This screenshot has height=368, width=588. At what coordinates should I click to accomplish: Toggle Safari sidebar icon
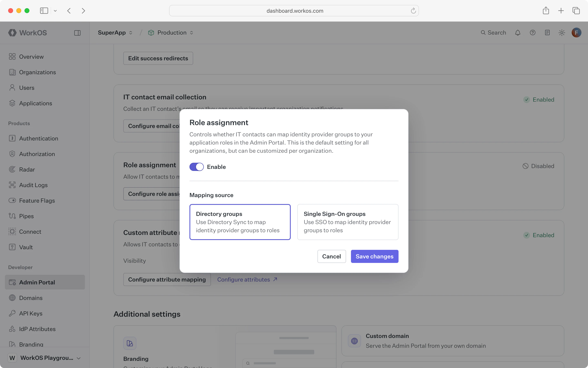coord(44,11)
